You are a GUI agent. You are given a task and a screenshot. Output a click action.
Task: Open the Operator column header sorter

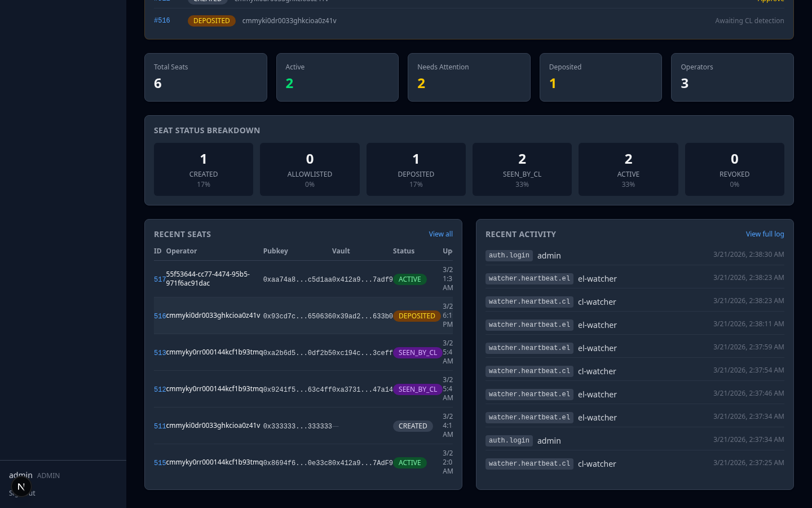click(182, 251)
